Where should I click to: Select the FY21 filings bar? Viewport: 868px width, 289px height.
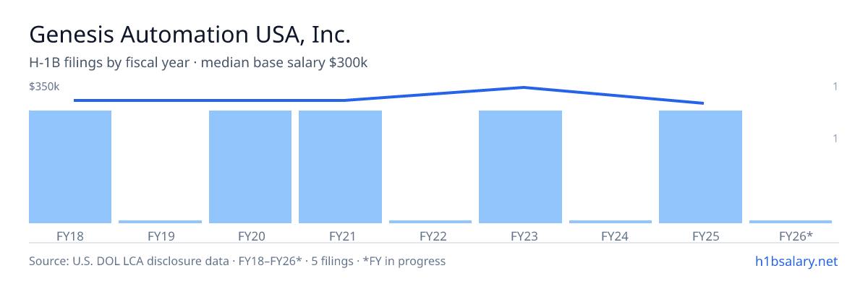(341, 167)
